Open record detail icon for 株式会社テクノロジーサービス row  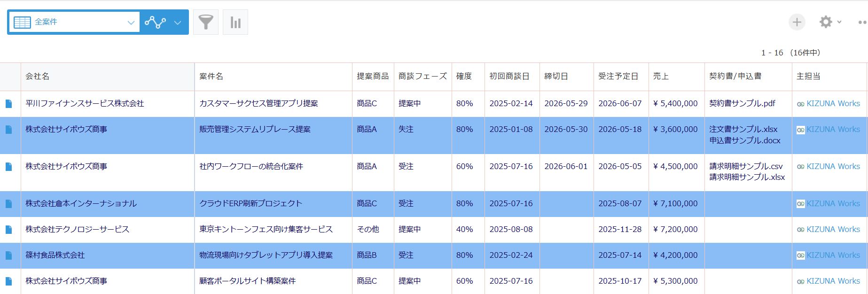click(8, 230)
